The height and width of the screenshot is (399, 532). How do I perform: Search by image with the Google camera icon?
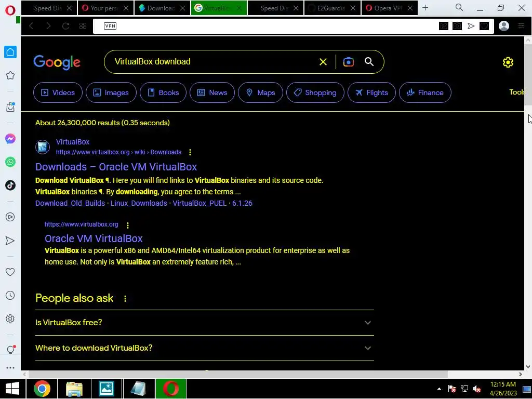click(x=349, y=62)
